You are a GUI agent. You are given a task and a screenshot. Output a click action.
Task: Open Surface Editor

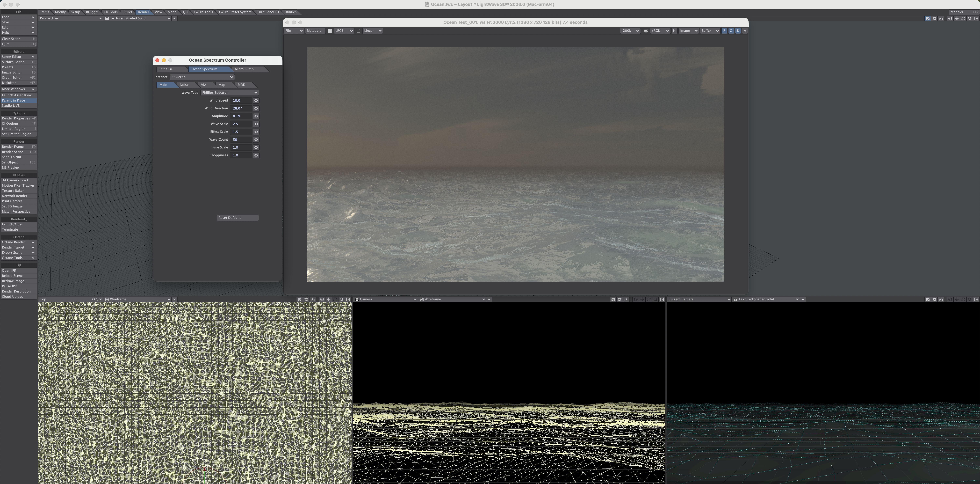click(x=19, y=62)
